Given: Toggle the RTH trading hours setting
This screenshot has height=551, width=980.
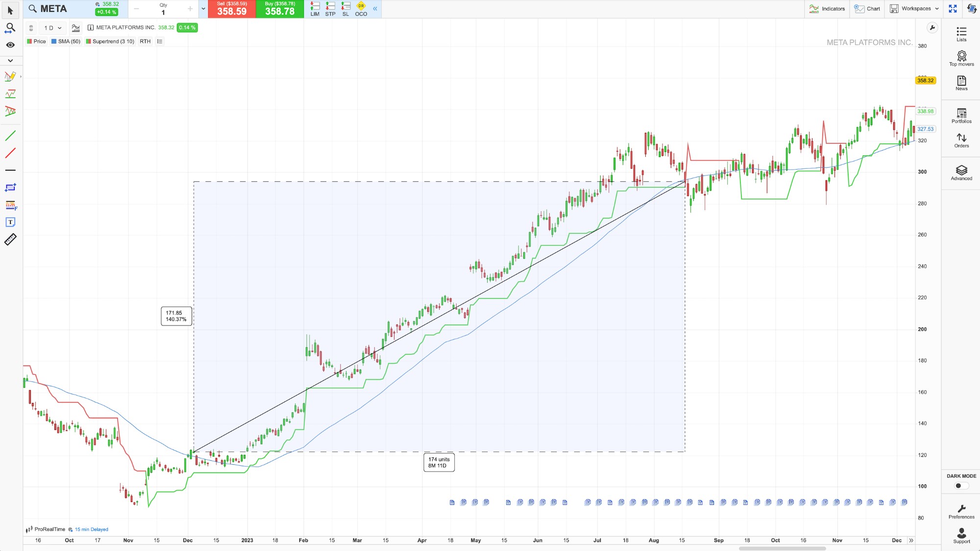Looking at the screenshot, I should click(145, 42).
